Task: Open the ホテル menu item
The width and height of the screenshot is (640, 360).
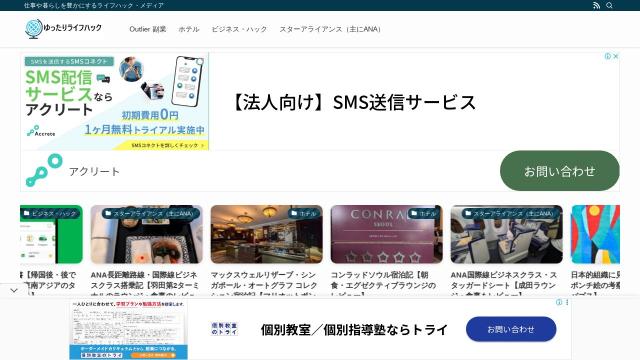Action: [189, 29]
